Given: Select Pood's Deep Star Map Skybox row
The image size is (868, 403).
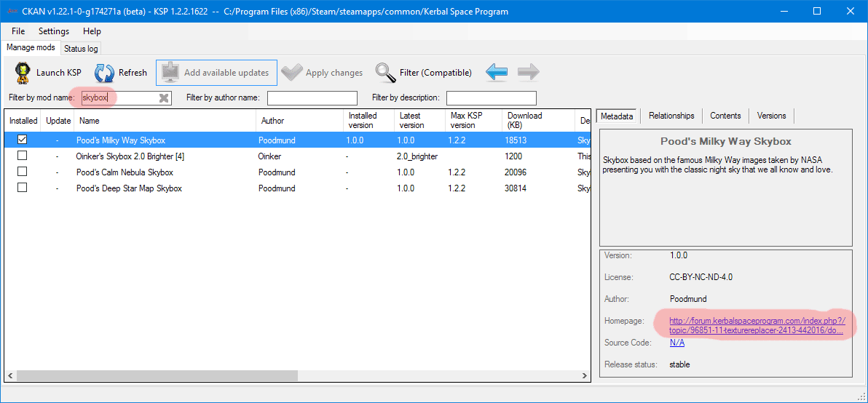Looking at the screenshot, I should point(298,188).
